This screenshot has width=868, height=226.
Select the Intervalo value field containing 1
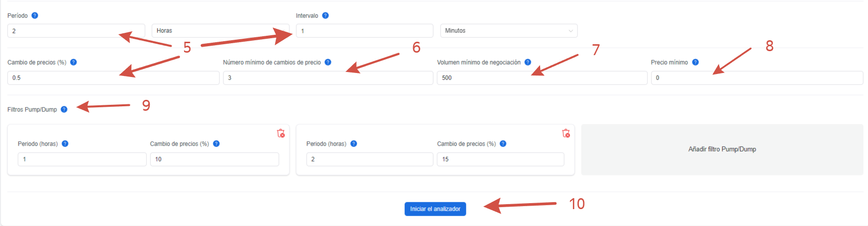[365, 31]
